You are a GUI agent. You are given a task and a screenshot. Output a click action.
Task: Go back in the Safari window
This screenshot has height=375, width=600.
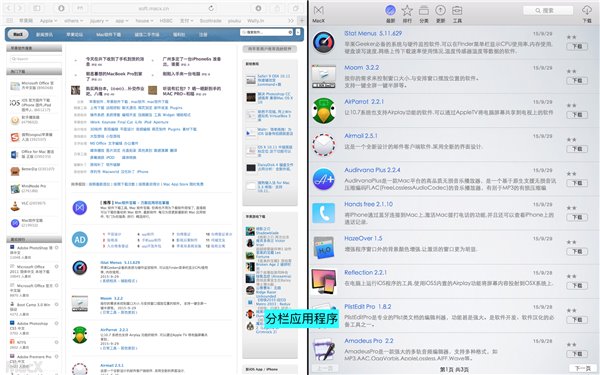point(10,8)
